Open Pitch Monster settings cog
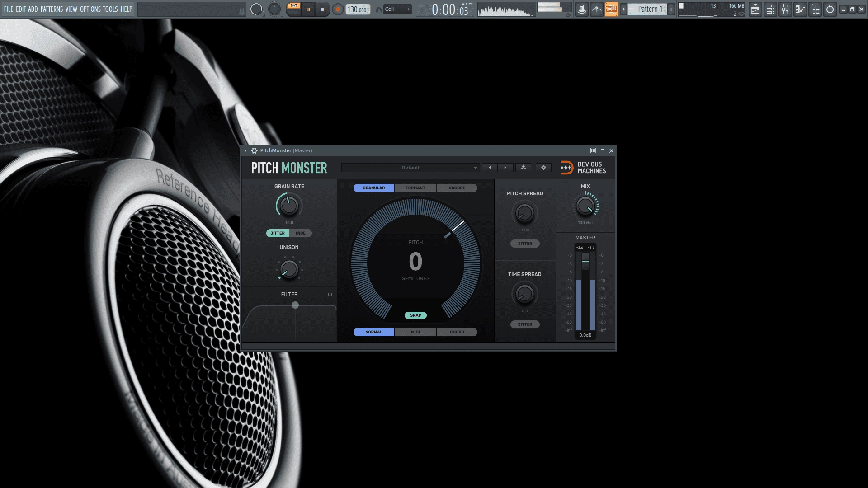Screen dimensions: 868x488 [543, 168]
